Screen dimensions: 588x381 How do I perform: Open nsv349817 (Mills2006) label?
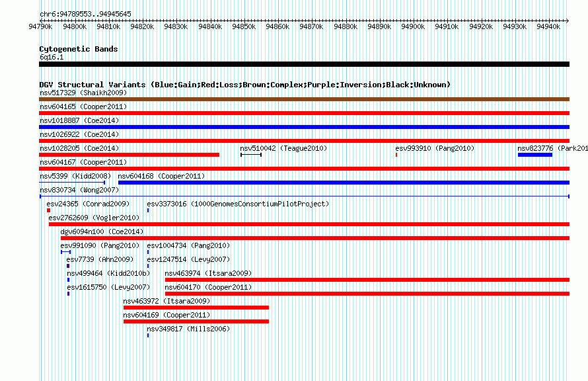pos(188,329)
